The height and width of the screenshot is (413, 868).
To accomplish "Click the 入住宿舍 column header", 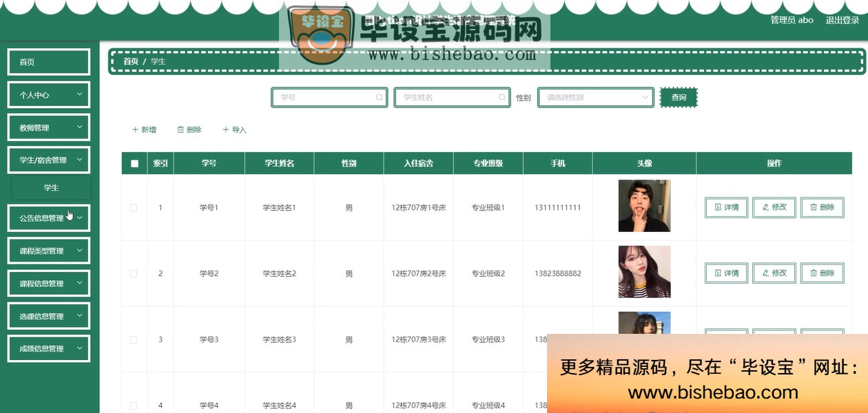I will coord(419,164).
